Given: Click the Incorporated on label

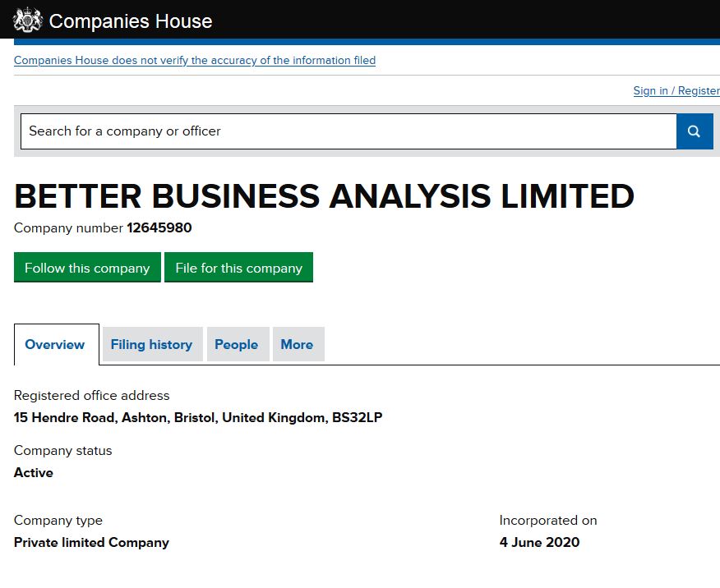Looking at the screenshot, I should (x=548, y=521).
